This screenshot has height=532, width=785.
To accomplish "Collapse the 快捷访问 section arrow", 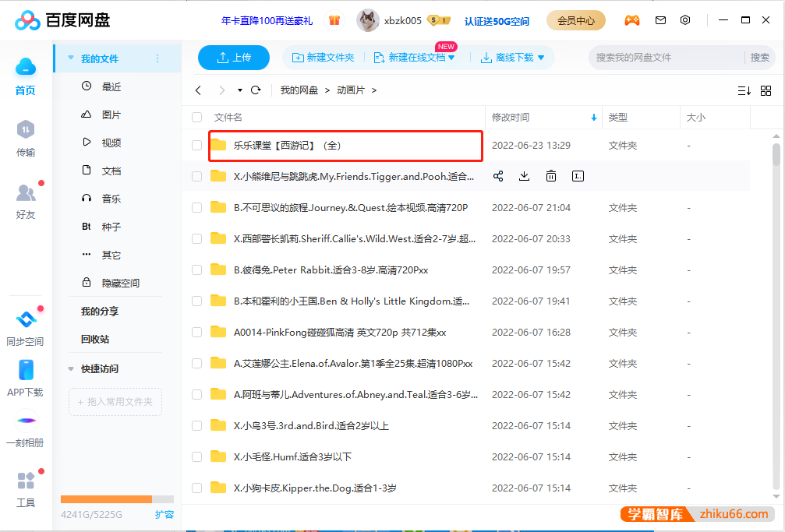I will [71, 369].
